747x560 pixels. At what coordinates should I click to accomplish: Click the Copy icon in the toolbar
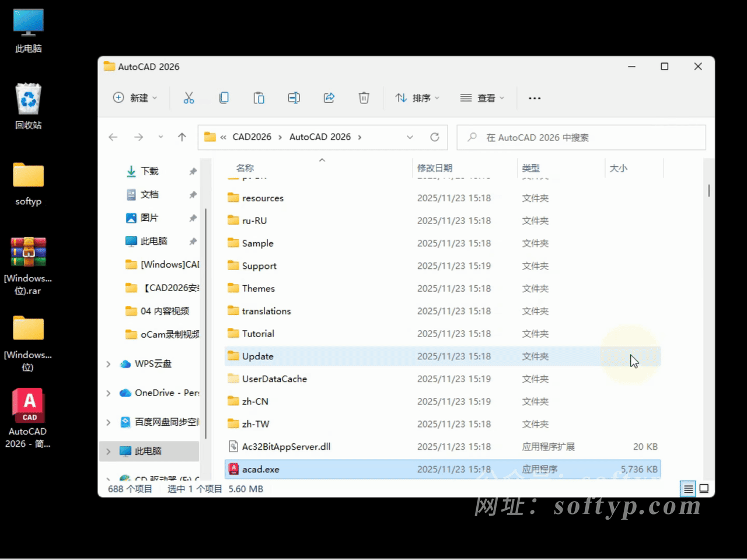click(224, 97)
